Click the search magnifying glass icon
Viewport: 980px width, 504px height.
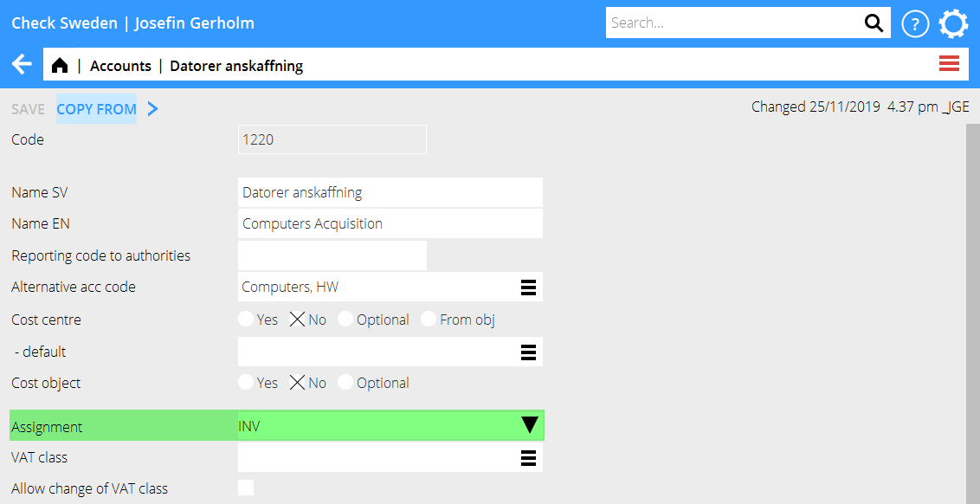(x=874, y=23)
